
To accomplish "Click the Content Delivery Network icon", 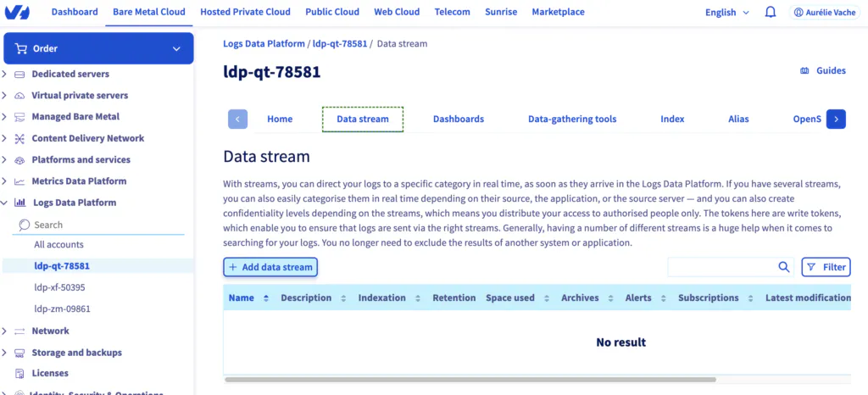I will 20,138.
